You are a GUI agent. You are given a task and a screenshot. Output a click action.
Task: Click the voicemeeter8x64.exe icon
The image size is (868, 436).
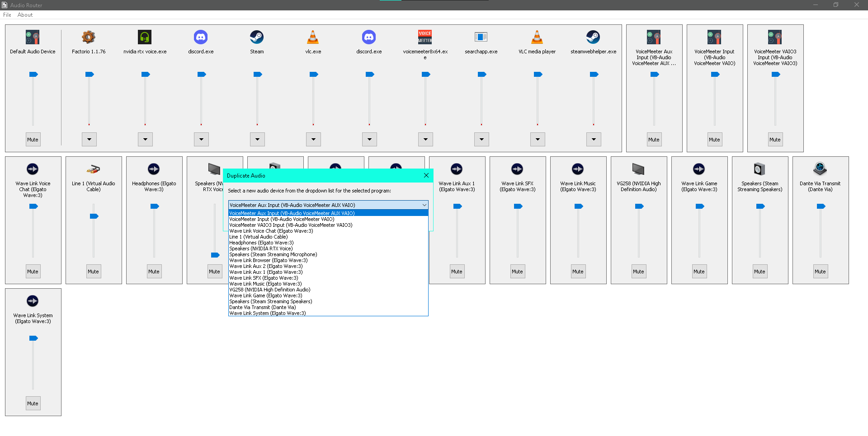[425, 37]
